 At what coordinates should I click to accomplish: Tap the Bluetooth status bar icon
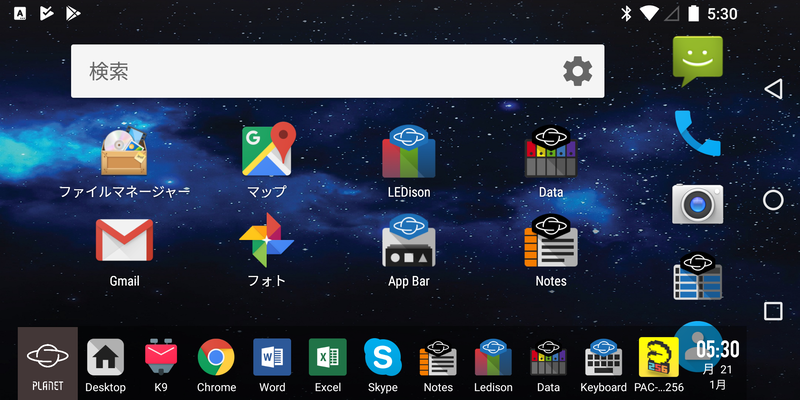(x=626, y=13)
